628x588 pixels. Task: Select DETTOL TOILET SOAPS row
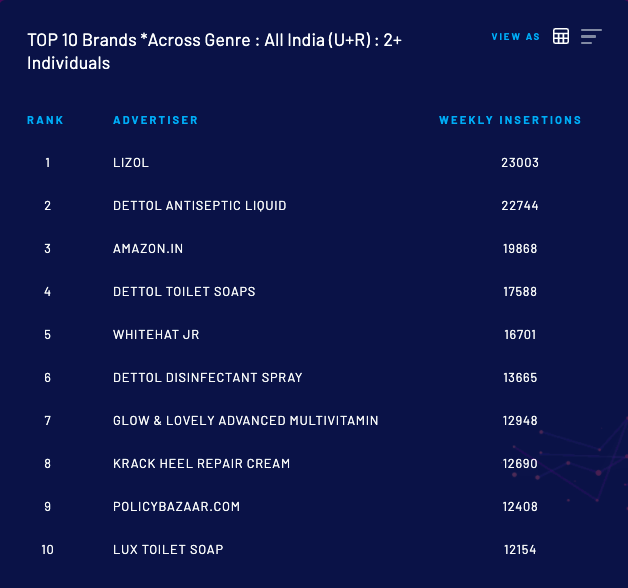coord(184,292)
